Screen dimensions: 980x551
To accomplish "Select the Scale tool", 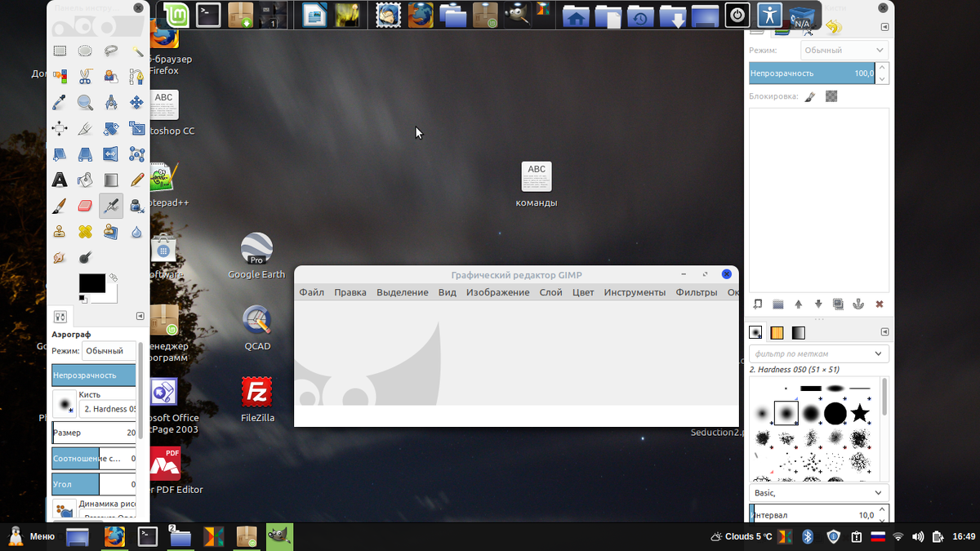I will (x=136, y=129).
